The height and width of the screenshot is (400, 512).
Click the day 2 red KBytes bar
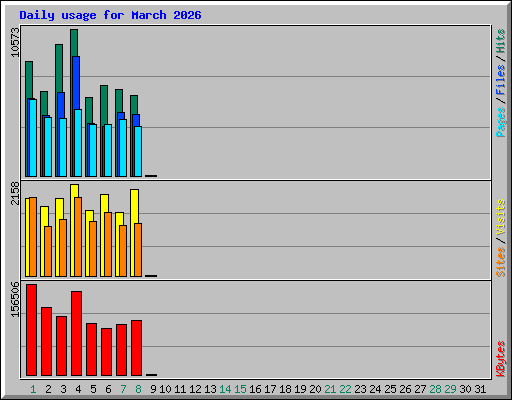(46, 341)
